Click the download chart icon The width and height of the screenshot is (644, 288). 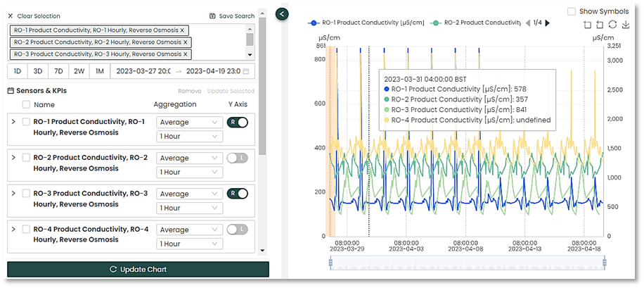tap(626, 25)
